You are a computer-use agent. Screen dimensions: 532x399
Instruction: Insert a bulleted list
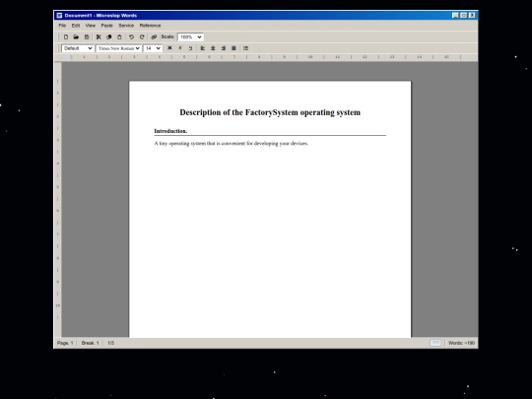coord(245,48)
